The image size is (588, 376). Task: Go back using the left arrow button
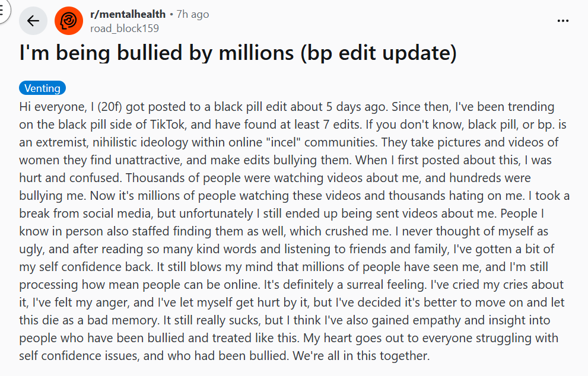click(x=33, y=21)
